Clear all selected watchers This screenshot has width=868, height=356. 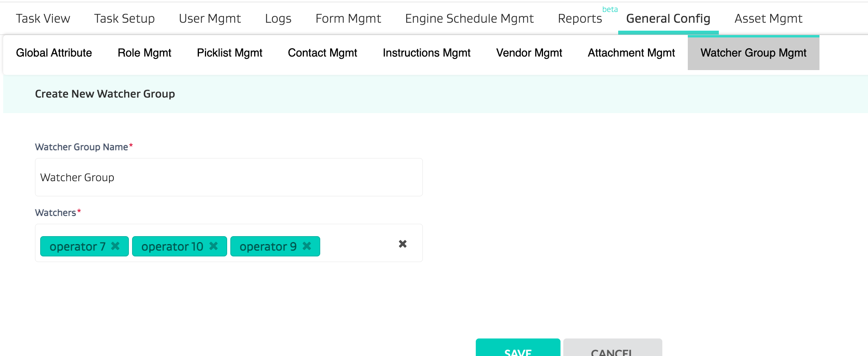(x=403, y=244)
